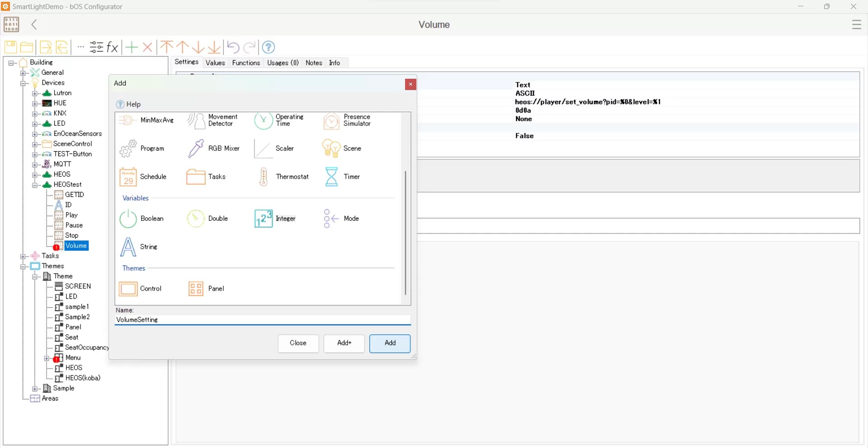The image size is (868, 448).
Task: Select the Tasks folder icon in Add dialog
Action: 196,177
